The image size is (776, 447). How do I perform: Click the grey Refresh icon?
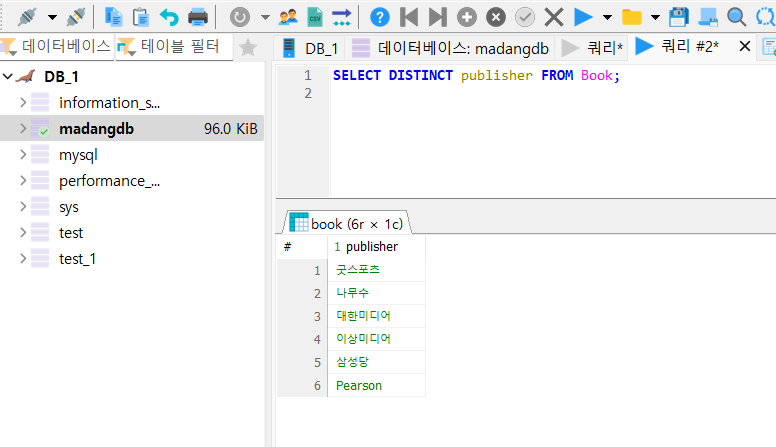coord(240,17)
